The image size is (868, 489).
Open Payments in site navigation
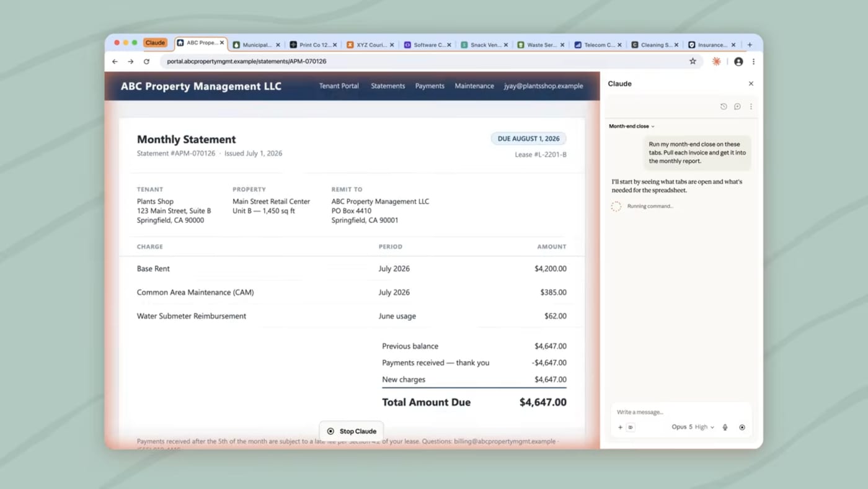pos(430,86)
